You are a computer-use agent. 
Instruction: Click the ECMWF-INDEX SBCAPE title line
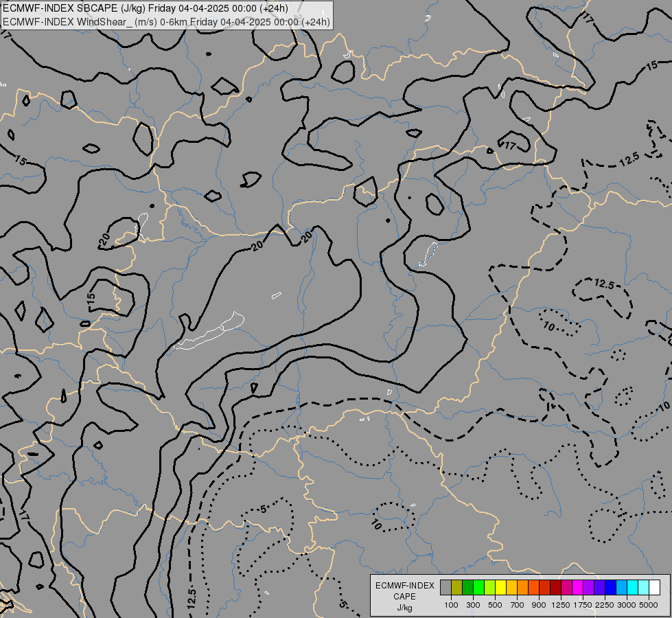[x=146, y=8]
